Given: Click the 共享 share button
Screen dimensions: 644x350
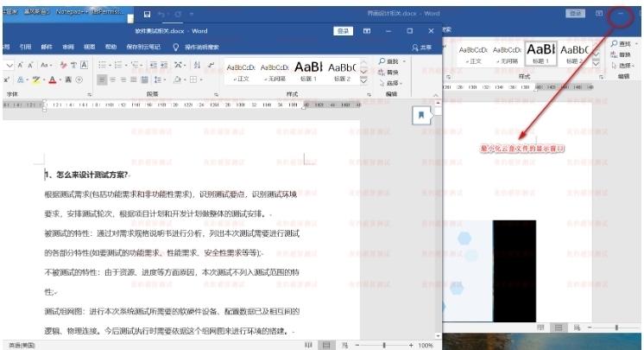Looking at the screenshot, I should [x=421, y=48].
